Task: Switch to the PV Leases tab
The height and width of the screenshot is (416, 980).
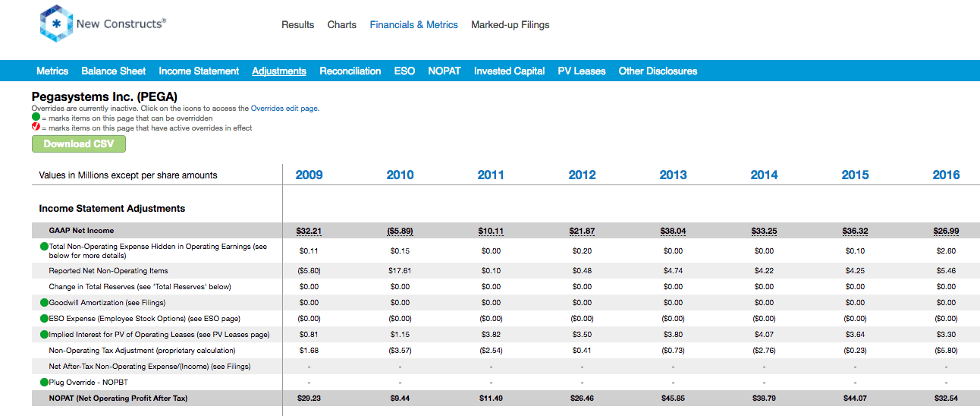Action: pyautogui.click(x=582, y=71)
